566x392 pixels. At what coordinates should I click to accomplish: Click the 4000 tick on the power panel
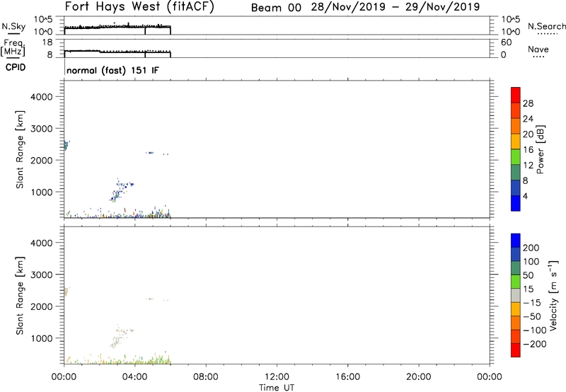(42, 97)
